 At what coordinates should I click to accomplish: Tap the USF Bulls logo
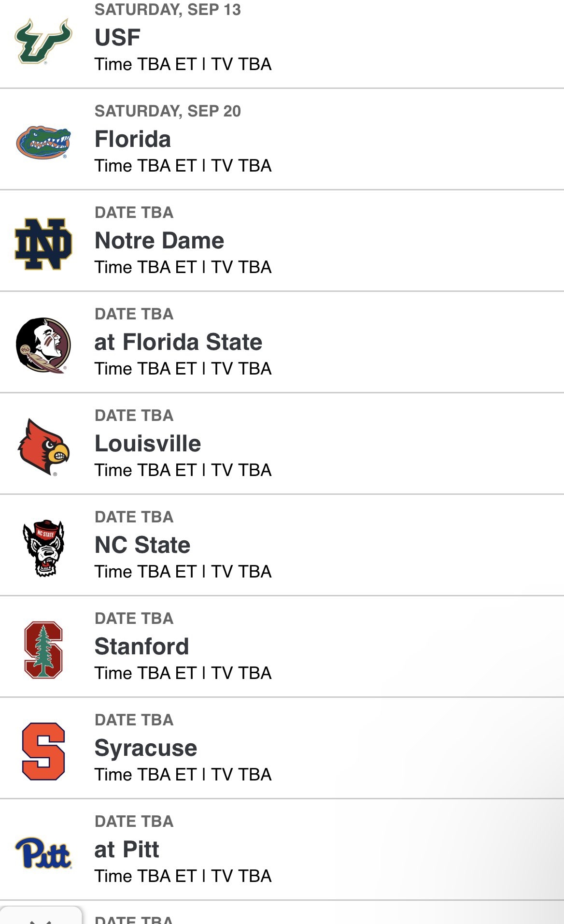tap(43, 42)
